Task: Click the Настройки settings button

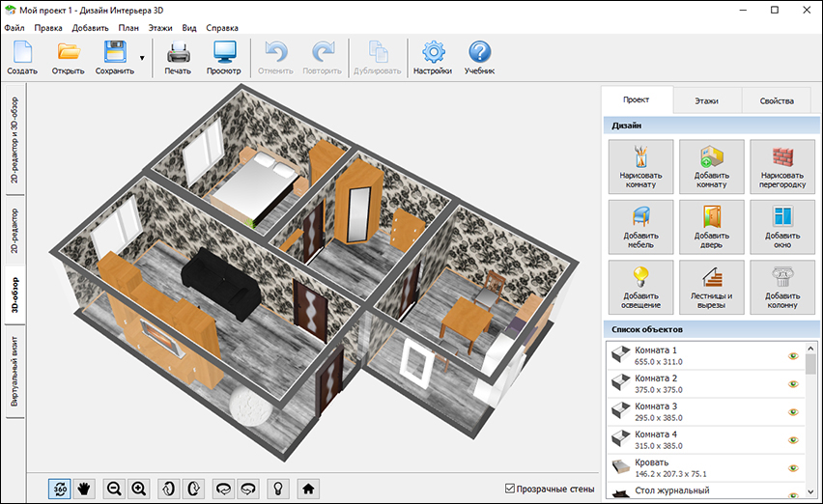Action: [x=432, y=58]
